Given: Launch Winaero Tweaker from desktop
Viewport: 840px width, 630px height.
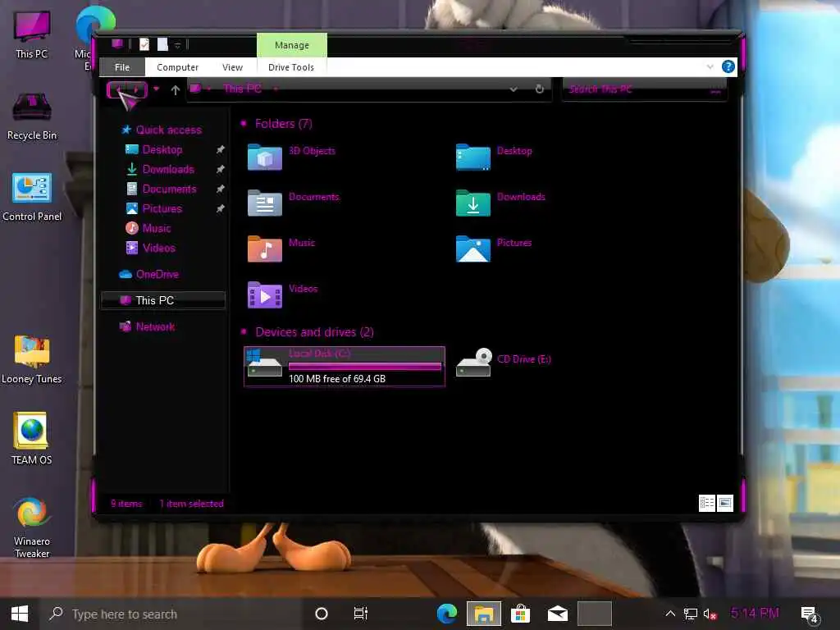Looking at the screenshot, I should click(x=32, y=527).
